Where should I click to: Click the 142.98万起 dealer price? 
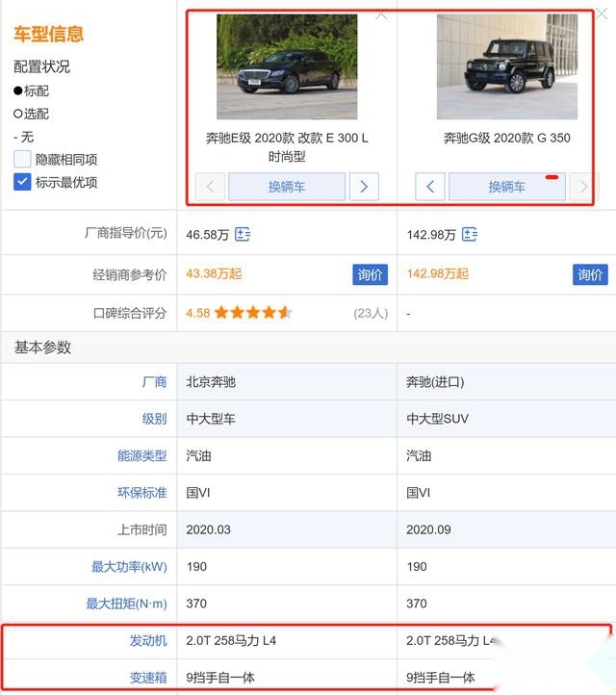coord(437,273)
